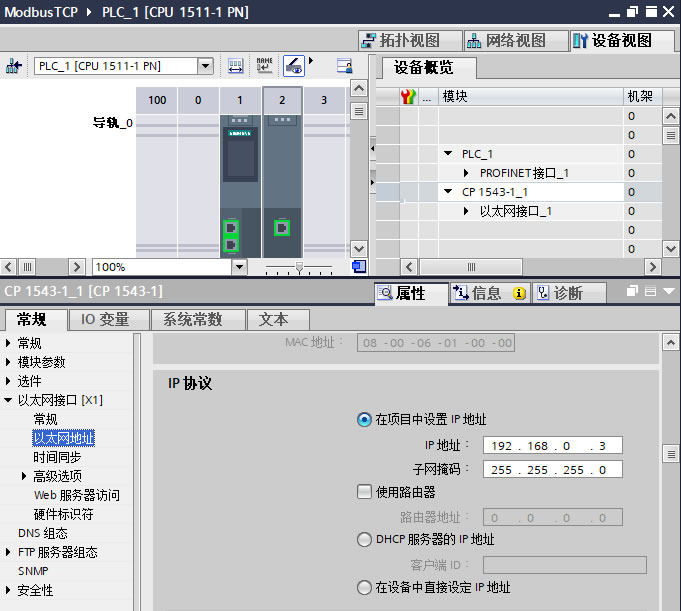Select 以太网地址 in the navigation tree
The height and width of the screenshot is (611, 681).
[x=63, y=438]
